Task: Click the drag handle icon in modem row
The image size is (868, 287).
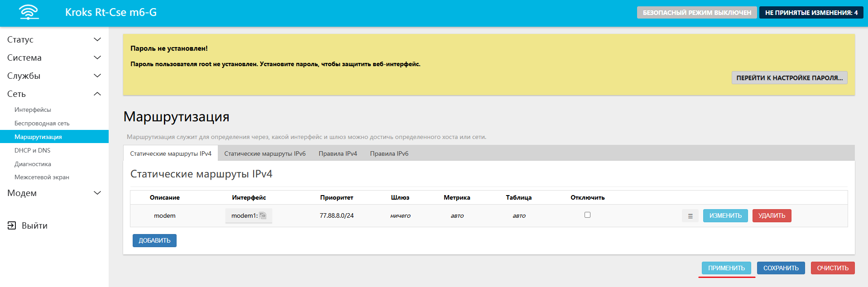Action: pyautogui.click(x=690, y=216)
